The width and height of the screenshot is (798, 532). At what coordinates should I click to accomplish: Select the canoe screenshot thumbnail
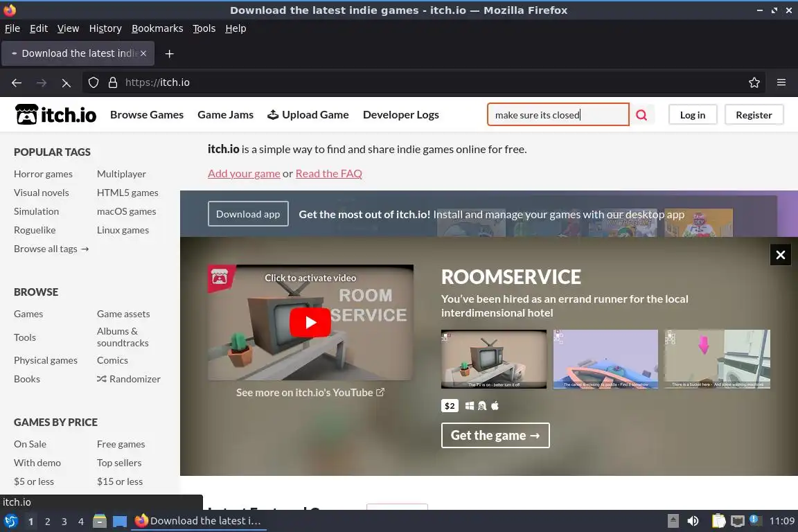click(x=605, y=359)
